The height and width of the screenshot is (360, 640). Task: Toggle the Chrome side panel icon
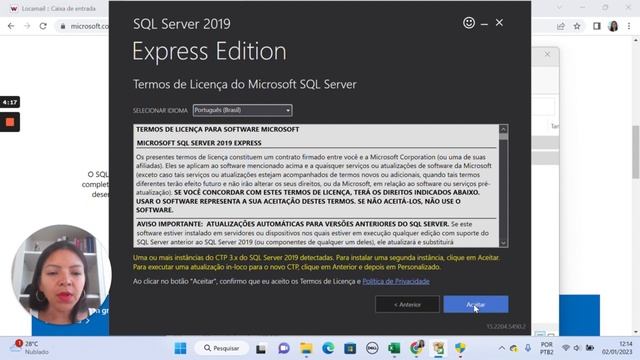click(597, 26)
